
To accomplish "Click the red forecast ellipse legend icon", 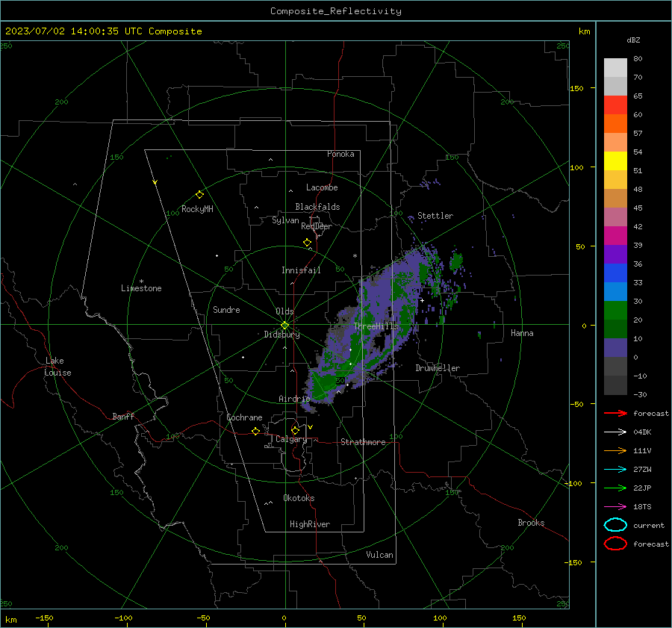I will (615, 544).
